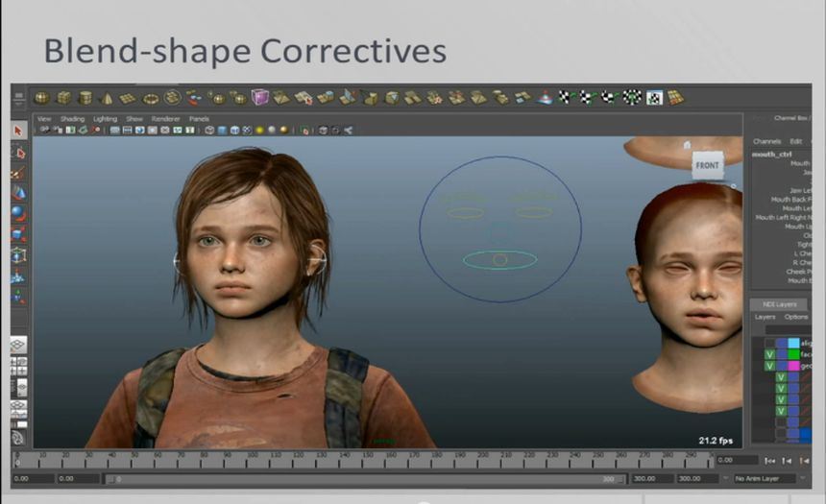
Task: Open the Show panel menu
Action: coord(134,119)
